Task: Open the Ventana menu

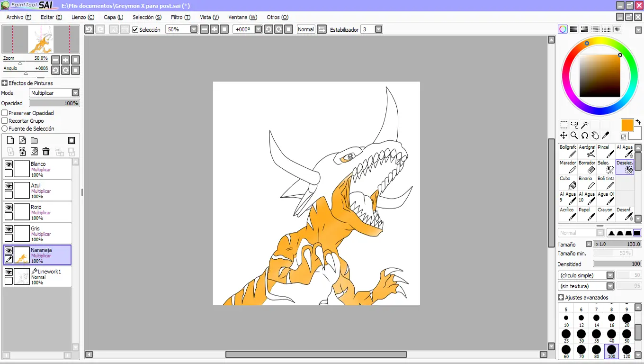Action: pos(243,17)
